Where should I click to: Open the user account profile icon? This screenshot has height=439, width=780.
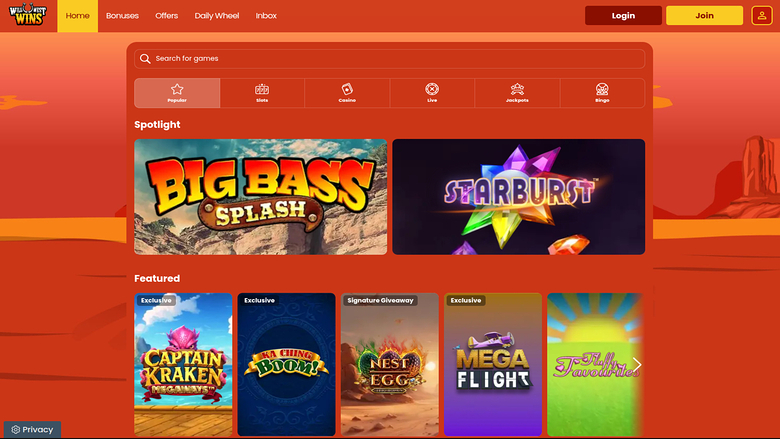pyautogui.click(x=761, y=16)
